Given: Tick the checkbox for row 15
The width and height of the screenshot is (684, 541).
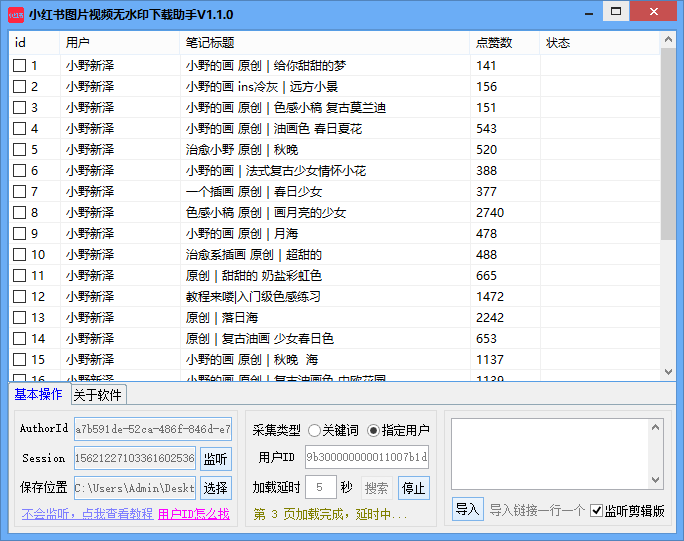Looking at the screenshot, I should pos(19,360).
